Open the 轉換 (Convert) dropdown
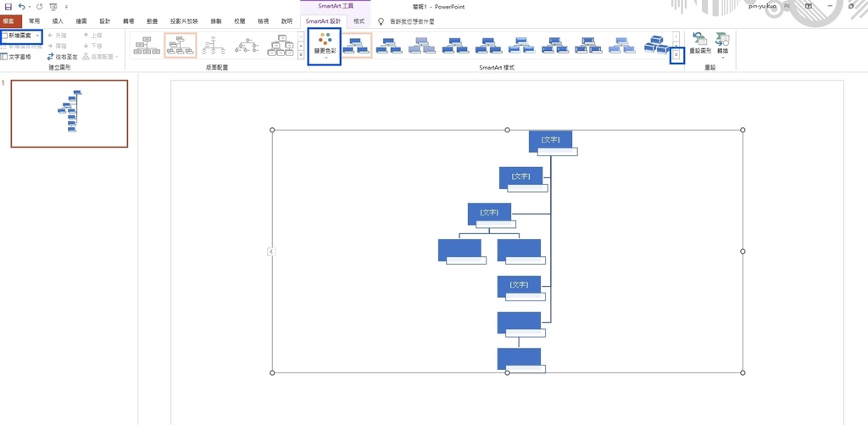 tap(722, 46)
